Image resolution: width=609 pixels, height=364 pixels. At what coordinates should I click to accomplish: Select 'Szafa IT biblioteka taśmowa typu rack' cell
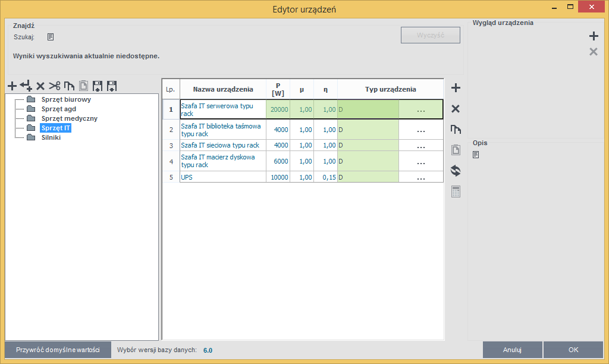pyautogui.click(x=223, y=130)
